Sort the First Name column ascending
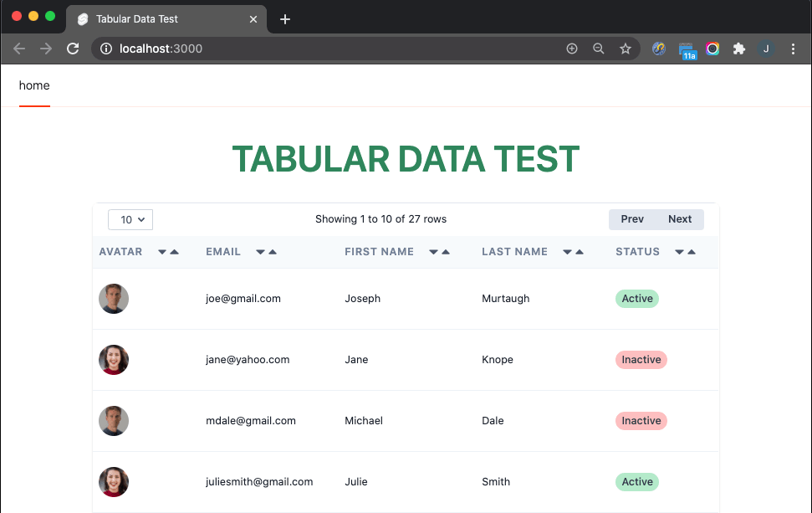The width and height of the screenshot is (812, 513). [445, 251]
